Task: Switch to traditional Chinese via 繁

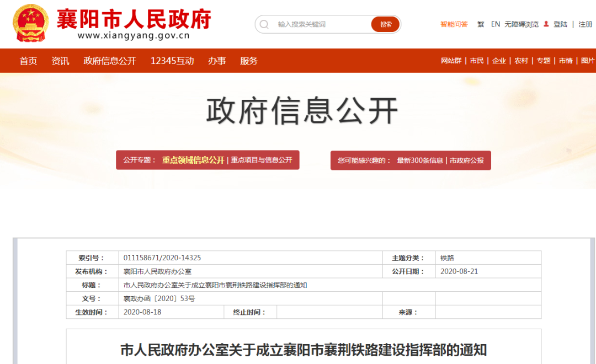Action: pos(481,24)
